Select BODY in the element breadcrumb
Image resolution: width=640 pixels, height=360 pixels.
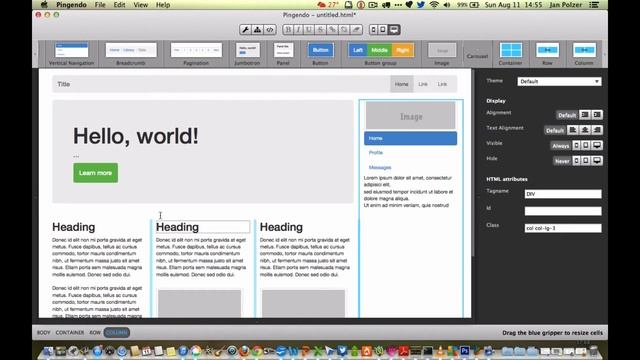44,333
